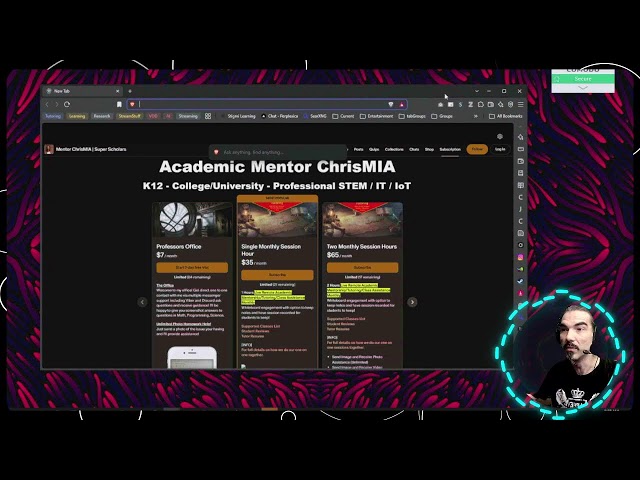Viewport: 640px width, 480px height.
Task: Open a new tab with the plus button
Action: (130, 91)
